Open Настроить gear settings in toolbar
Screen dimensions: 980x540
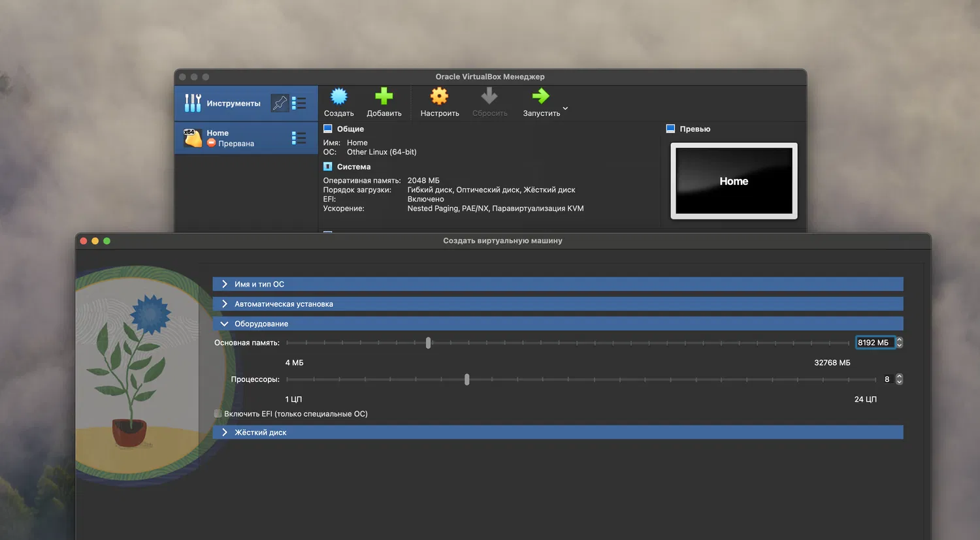pos(440,103)
